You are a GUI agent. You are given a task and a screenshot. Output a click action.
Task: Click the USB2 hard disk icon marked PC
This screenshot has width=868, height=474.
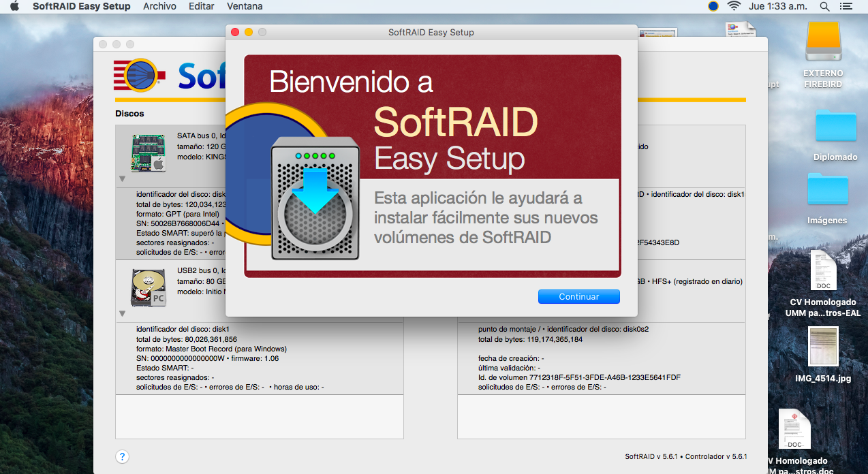[149, 287]
